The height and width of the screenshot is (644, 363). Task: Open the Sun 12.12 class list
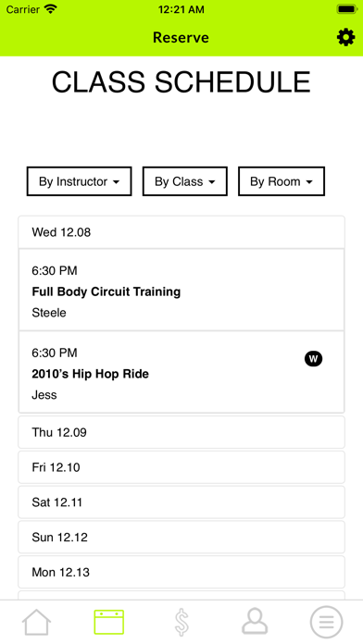pyautogui.click(x=181, y=537)
